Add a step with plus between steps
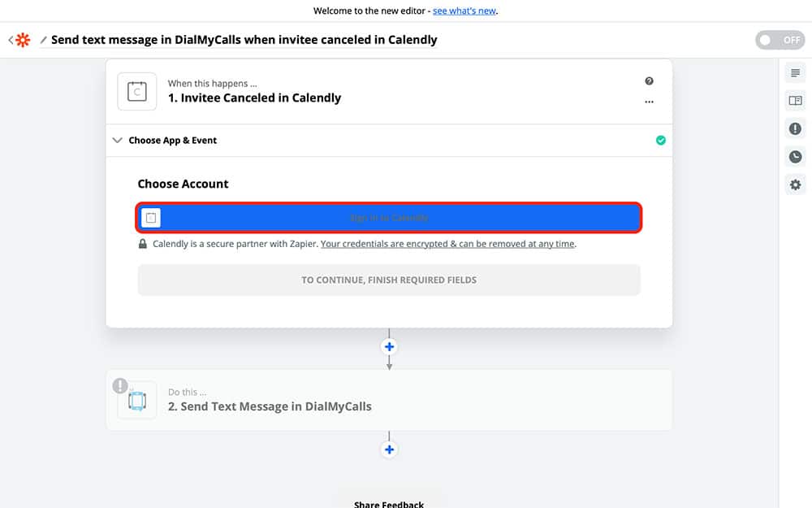This screenshot has width=812, height=508. click(x=389, y=347)
